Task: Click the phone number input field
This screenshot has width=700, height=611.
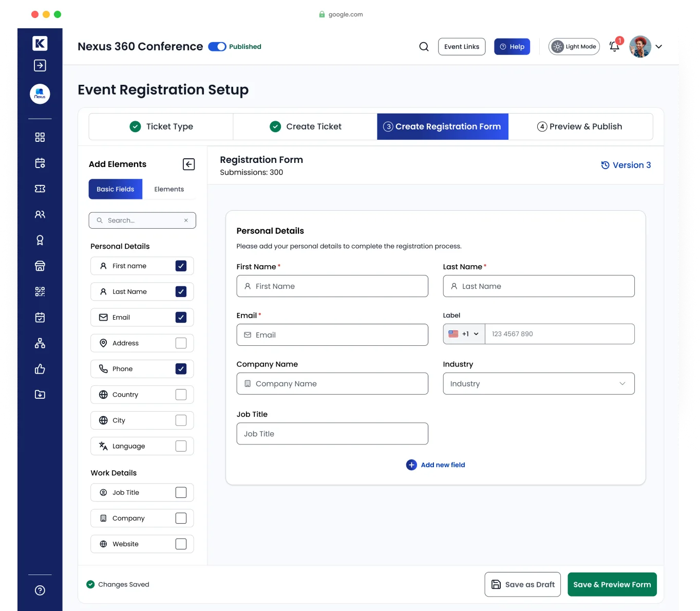Action: (x=560, y=334)
